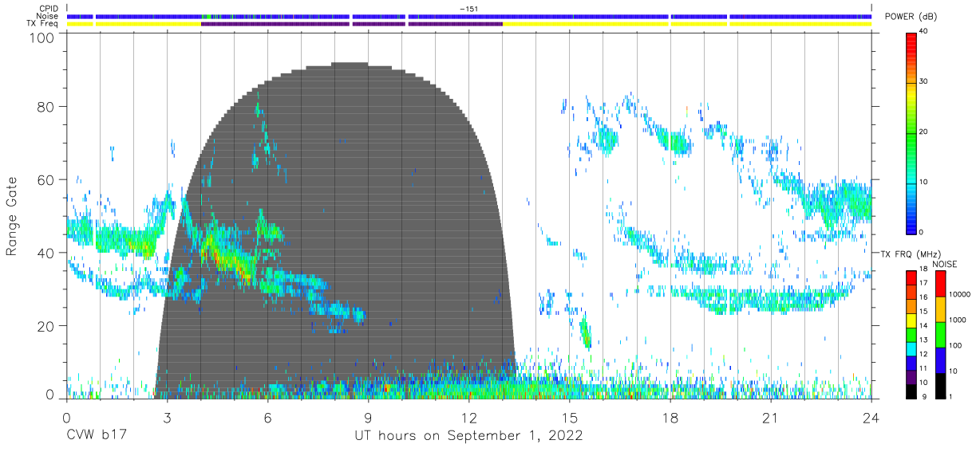The height and width of the screenshot is (452, 980).
Task: Click time axis tick label 21
Action: (770, 418)
